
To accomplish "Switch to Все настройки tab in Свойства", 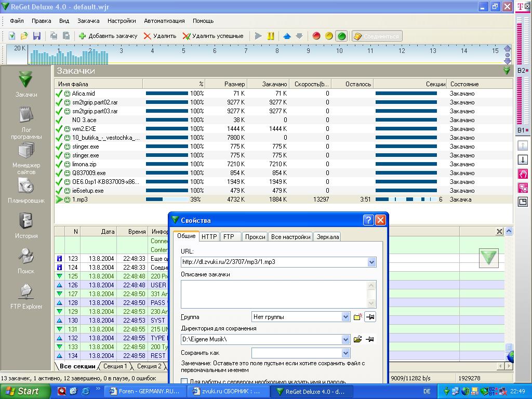I will pyautogui.click(x=290, y=236).
